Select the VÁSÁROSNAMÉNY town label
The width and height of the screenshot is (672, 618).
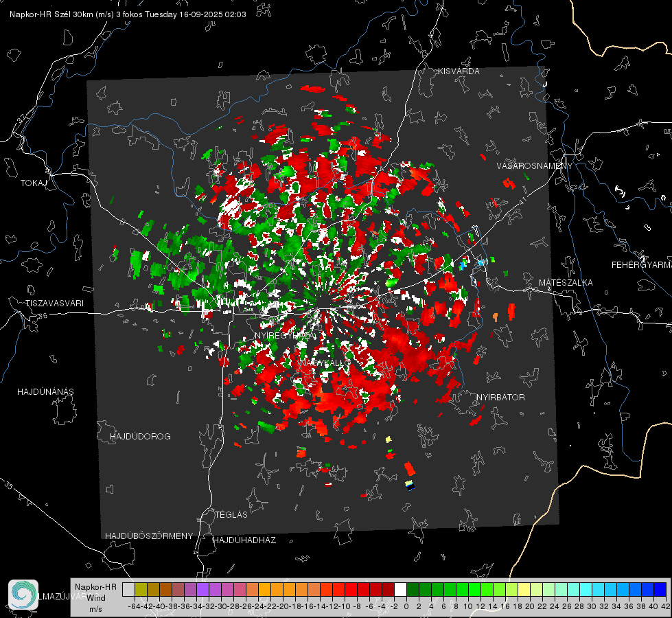click(535, 166)
